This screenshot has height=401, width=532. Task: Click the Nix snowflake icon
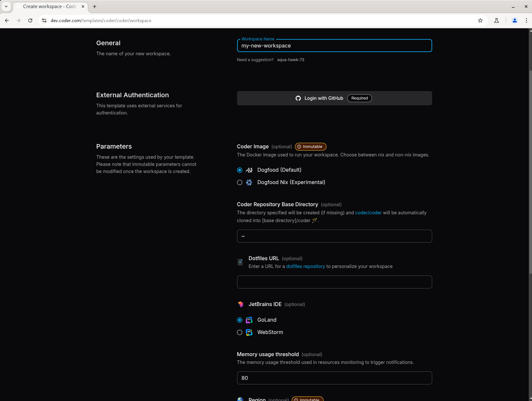coord(249,182)
